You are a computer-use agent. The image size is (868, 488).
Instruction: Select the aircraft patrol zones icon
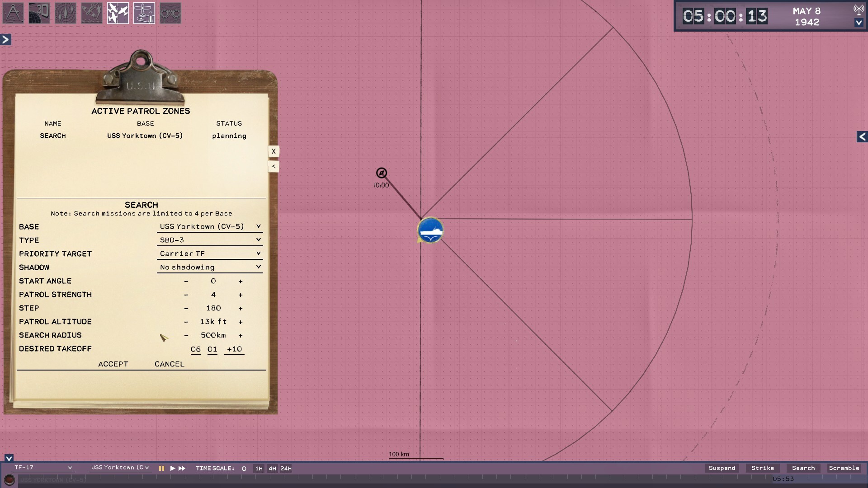click(x=118, y=13)
